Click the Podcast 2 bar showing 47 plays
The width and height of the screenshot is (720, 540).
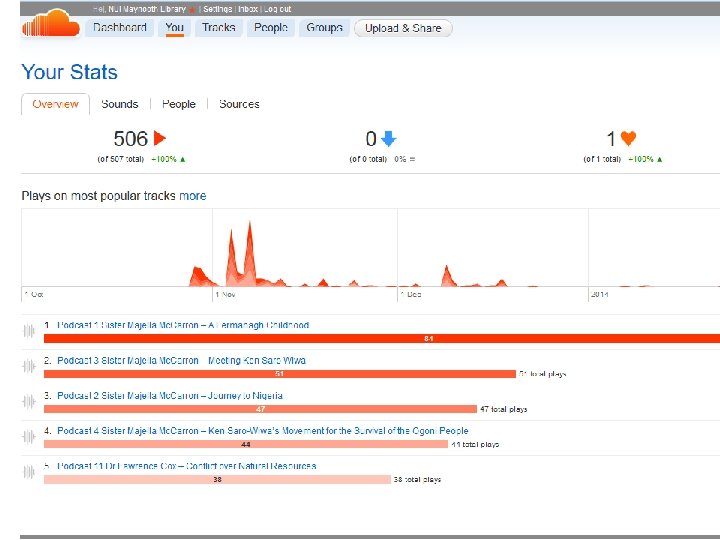point(260,409)
